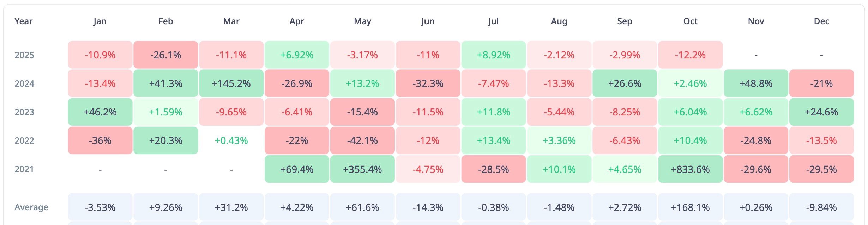Select the January 2023 +46.2% cell
868x225 pixels.
pos(100,112)
